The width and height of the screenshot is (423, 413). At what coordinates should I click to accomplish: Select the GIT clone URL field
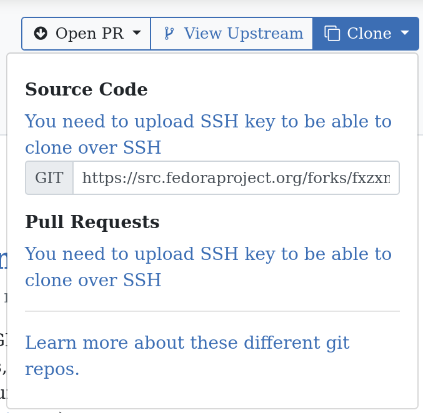tap(236, 178)
